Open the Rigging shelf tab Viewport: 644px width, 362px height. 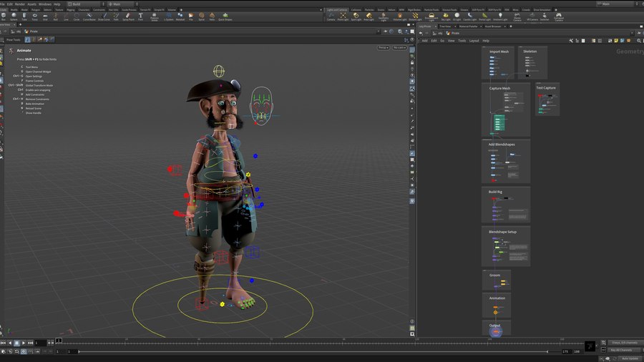[70, 10]
